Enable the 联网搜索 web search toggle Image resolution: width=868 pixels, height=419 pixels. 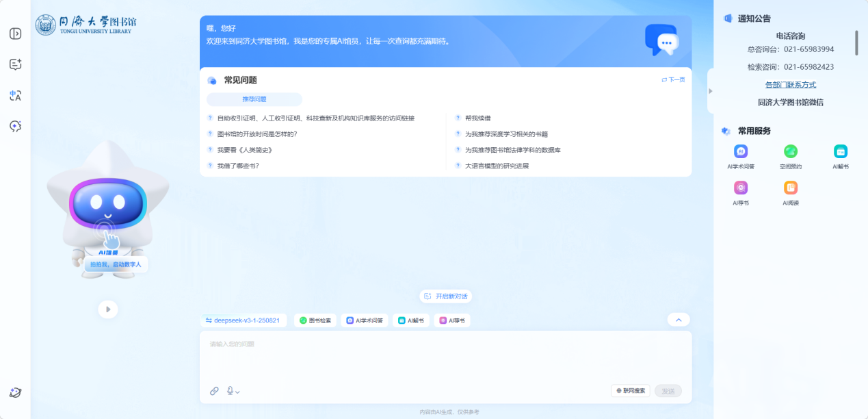pyautogui.click(x=631, y=390)
